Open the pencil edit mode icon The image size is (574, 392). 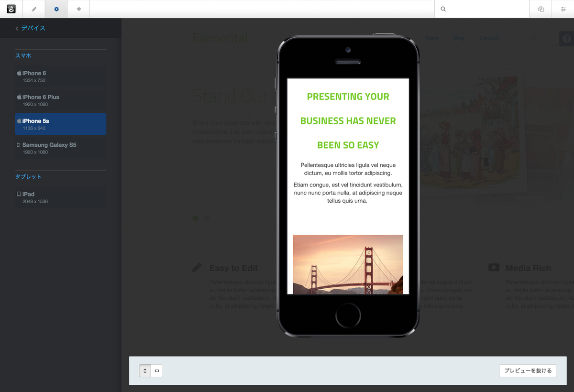[34, 9]
